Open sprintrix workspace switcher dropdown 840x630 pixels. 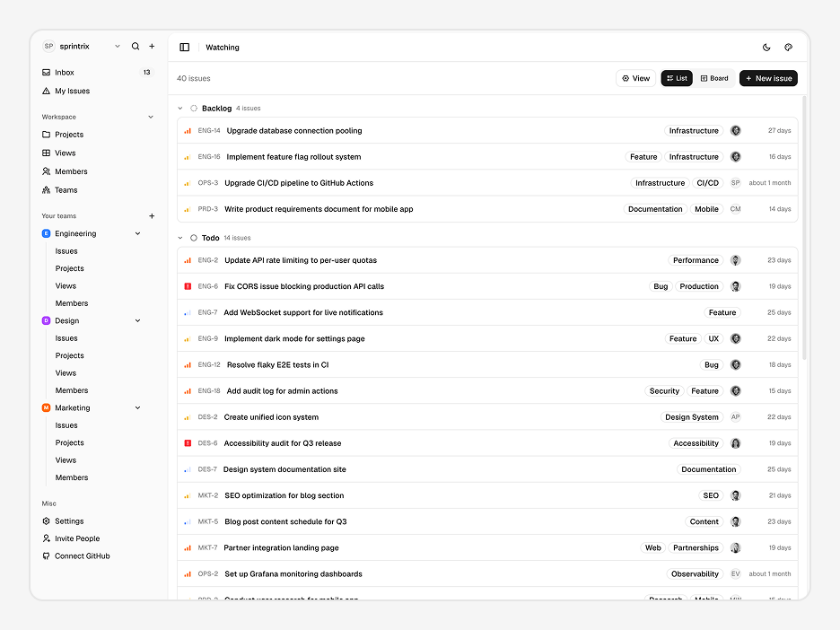point(118,46)
